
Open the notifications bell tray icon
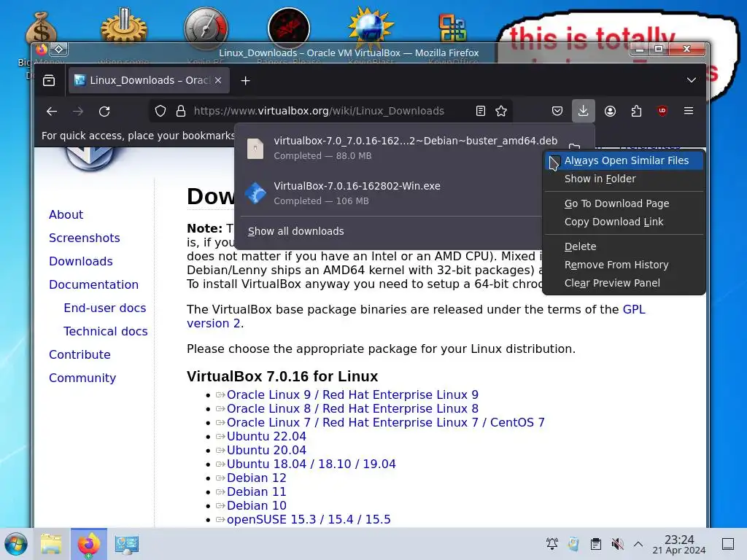552,544
